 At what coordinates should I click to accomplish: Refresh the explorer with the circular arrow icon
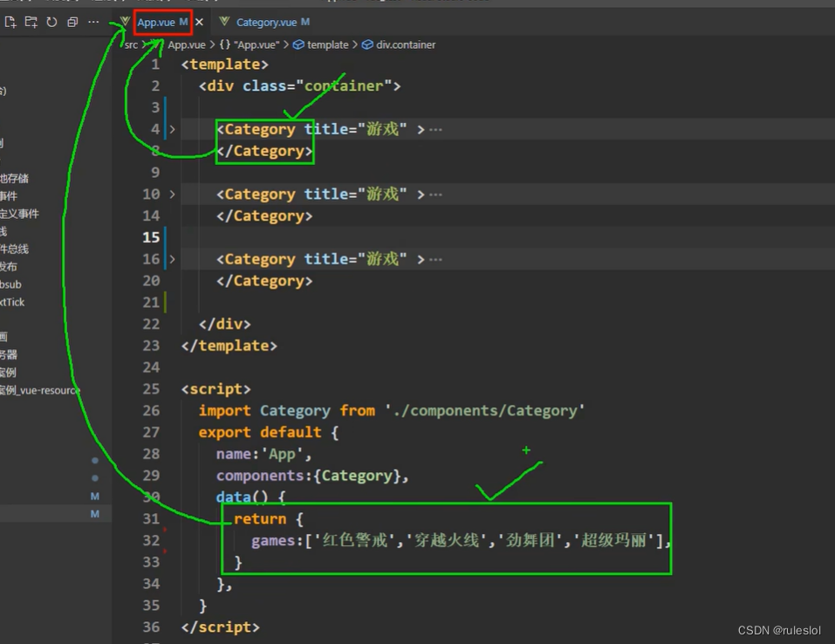(x=51, y=22)
